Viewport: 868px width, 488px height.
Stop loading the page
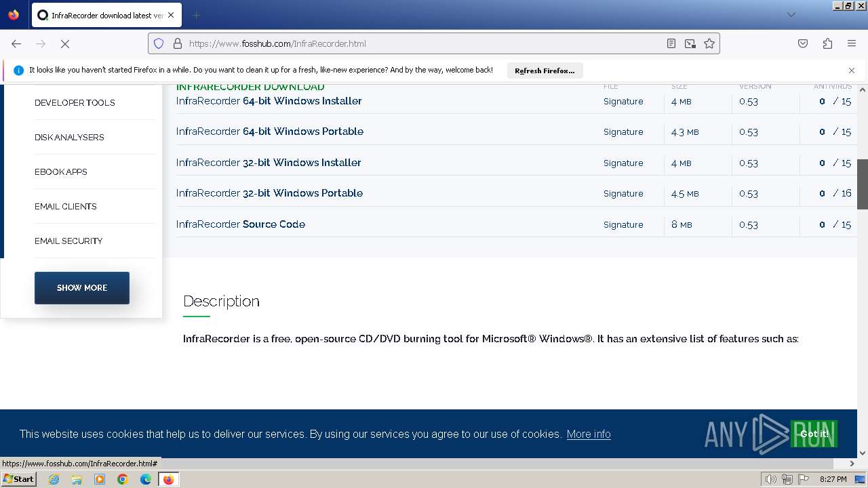tap(65, 43)
